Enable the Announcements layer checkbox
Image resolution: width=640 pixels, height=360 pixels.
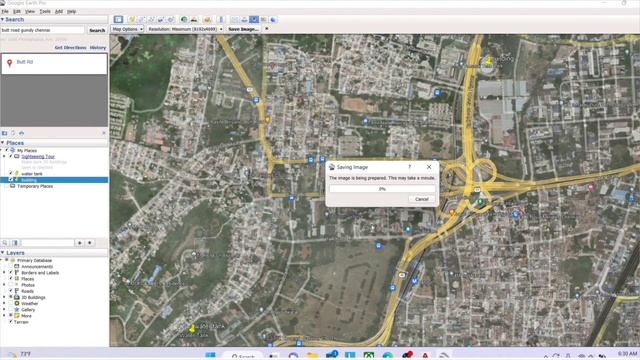(x=11, y=266)
